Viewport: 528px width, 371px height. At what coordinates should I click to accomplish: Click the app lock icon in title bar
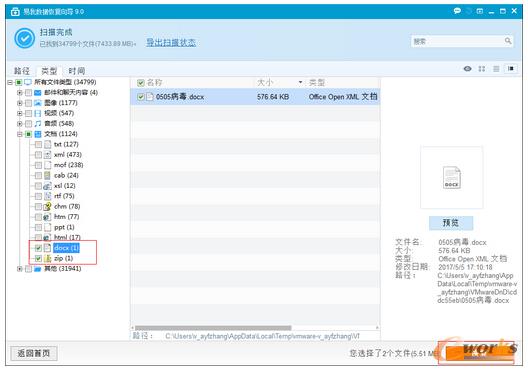pyautogui.click(x=15, y=12)
